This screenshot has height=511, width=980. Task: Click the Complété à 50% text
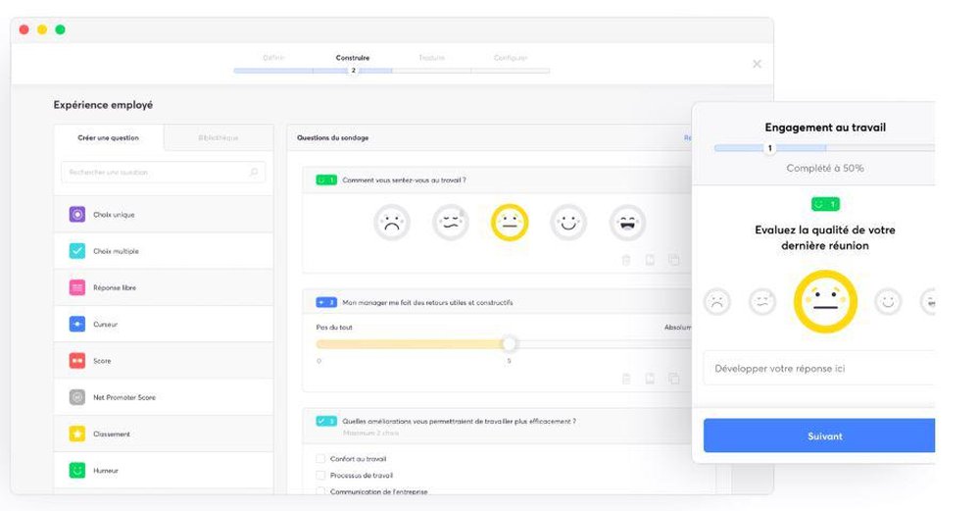(825, 169)
